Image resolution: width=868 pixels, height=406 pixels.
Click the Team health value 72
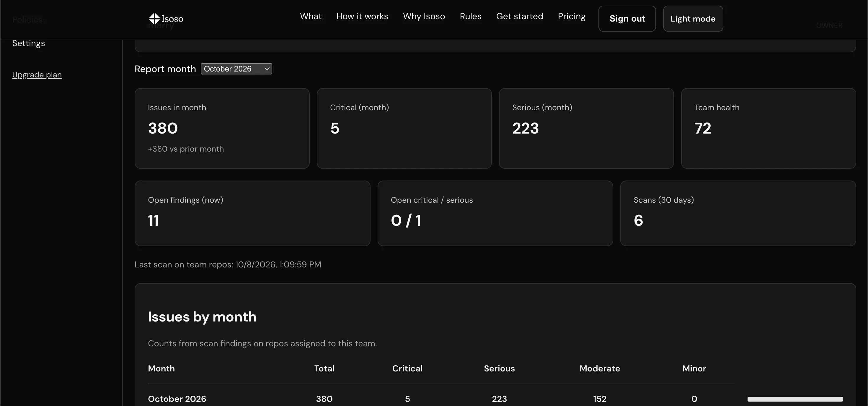click(x=703, y=128)
